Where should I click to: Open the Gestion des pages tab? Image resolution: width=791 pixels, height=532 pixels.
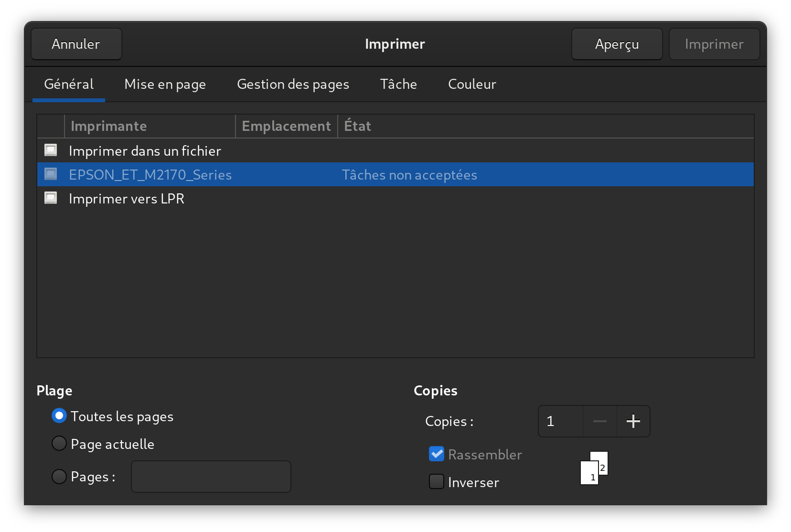click(293, 85)
